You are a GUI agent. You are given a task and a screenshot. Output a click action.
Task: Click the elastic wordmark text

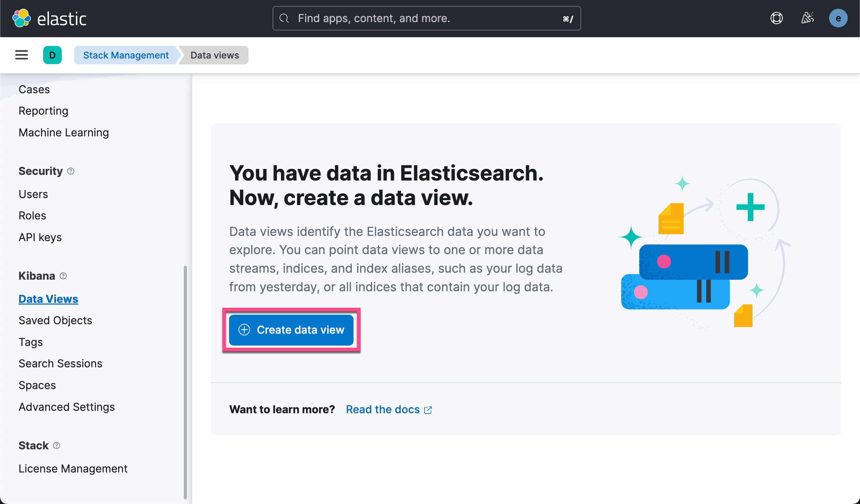62,19
